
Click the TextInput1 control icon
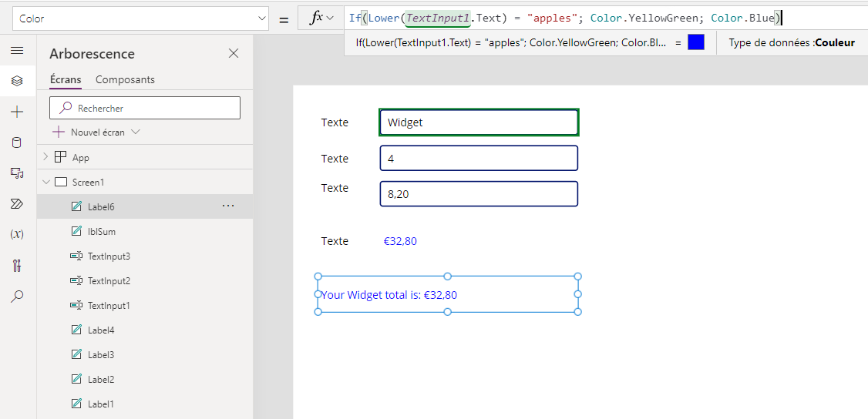click(x=76, y=305)
